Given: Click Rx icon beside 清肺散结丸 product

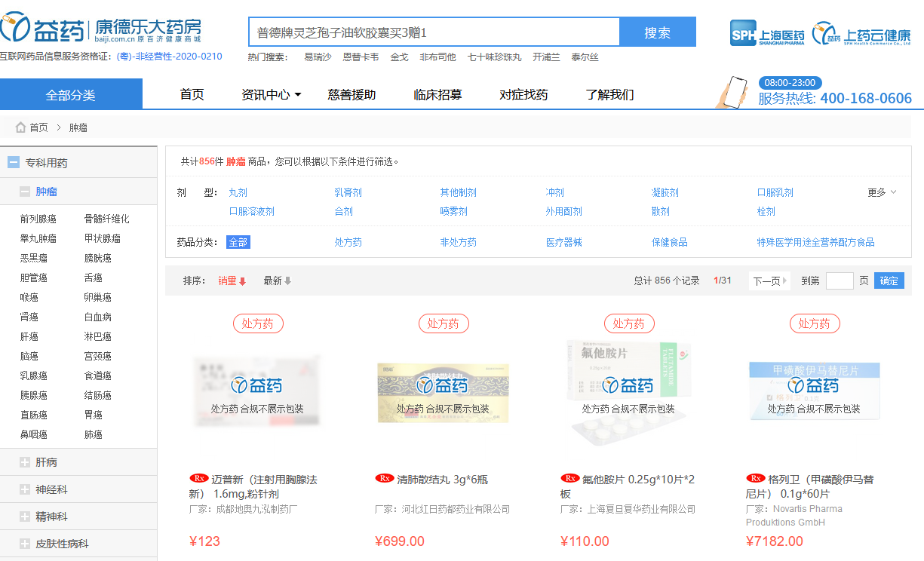Looking at the screenshot, I should [385, 479].
